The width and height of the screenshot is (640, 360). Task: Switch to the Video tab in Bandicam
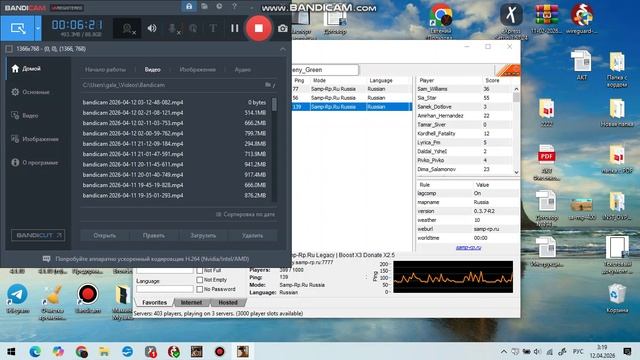152,70
